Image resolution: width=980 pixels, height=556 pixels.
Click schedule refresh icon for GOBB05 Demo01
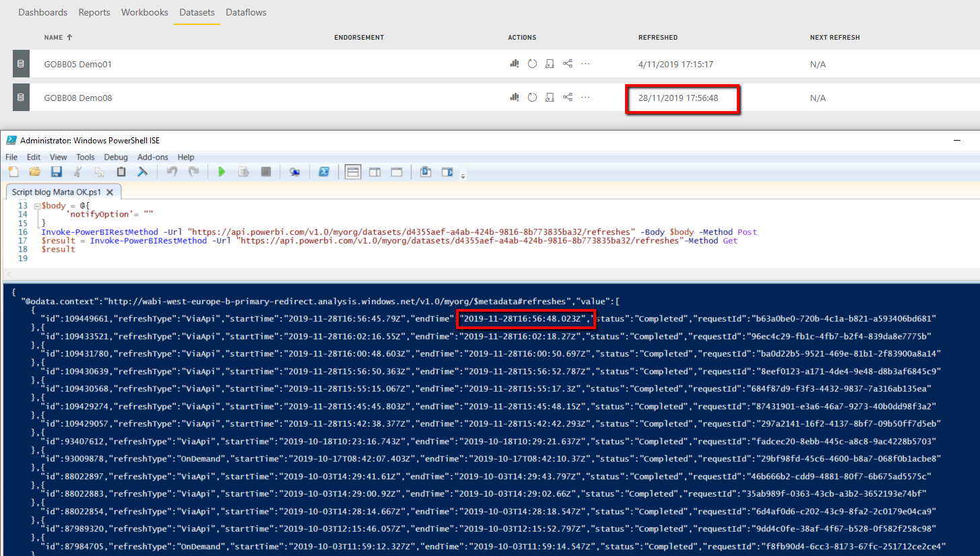[550, 64]
